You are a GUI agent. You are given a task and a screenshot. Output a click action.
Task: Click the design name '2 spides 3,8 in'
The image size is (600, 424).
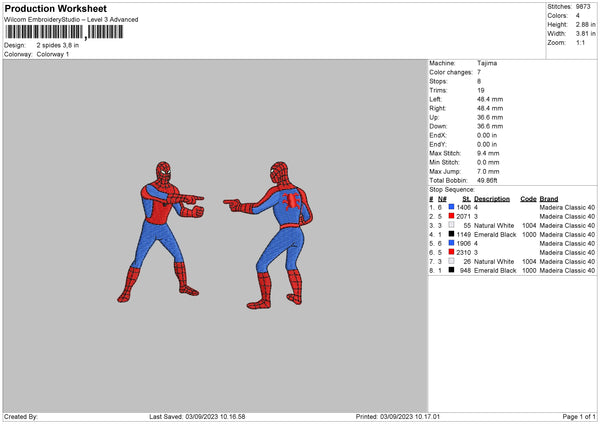tap(58, 45)
